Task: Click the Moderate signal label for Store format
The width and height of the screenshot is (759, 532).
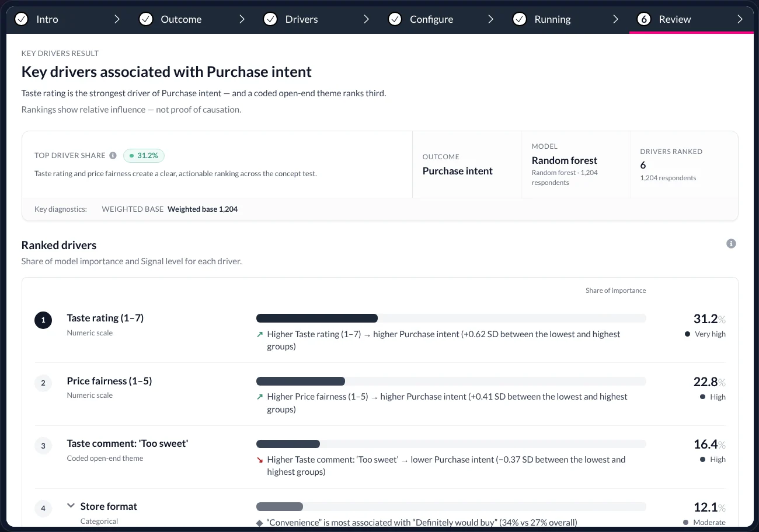Action: coord(709,523)
